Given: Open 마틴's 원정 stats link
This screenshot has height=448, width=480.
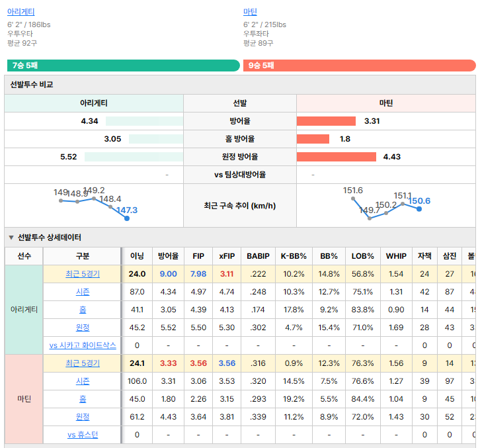Looking at the screenshot, I should (x=83, y=416).
